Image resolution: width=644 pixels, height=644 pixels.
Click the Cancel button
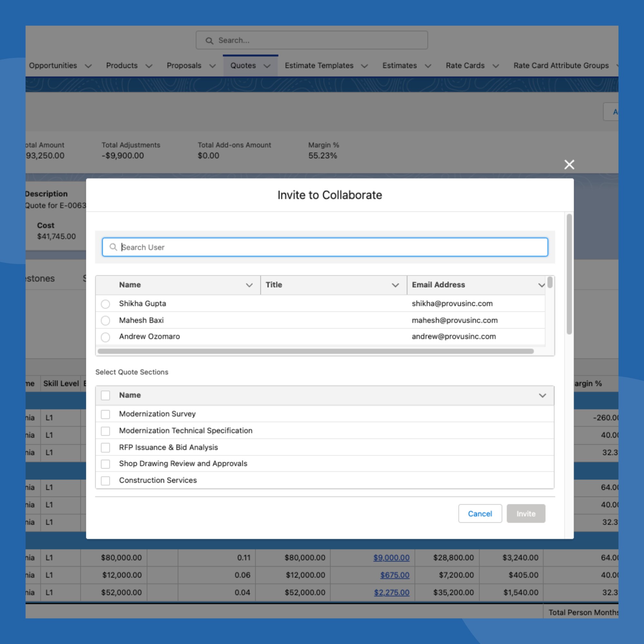(x=480, y=514)
